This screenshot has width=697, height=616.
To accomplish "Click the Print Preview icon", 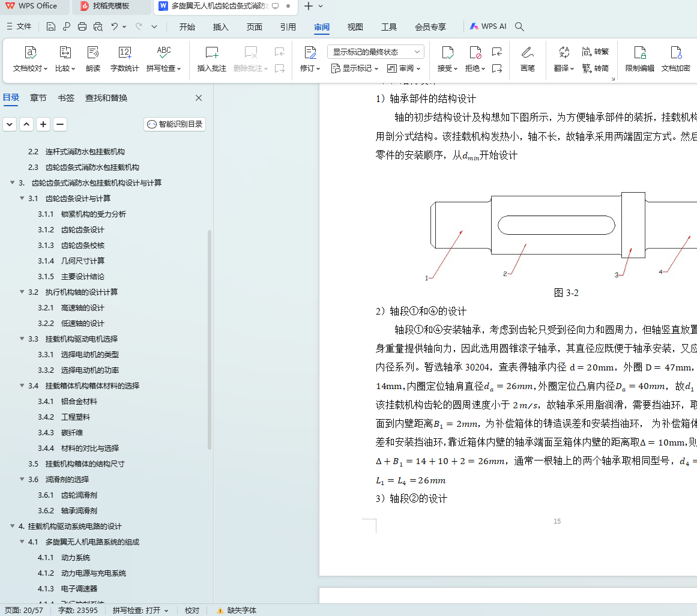I will coord(98,26).
